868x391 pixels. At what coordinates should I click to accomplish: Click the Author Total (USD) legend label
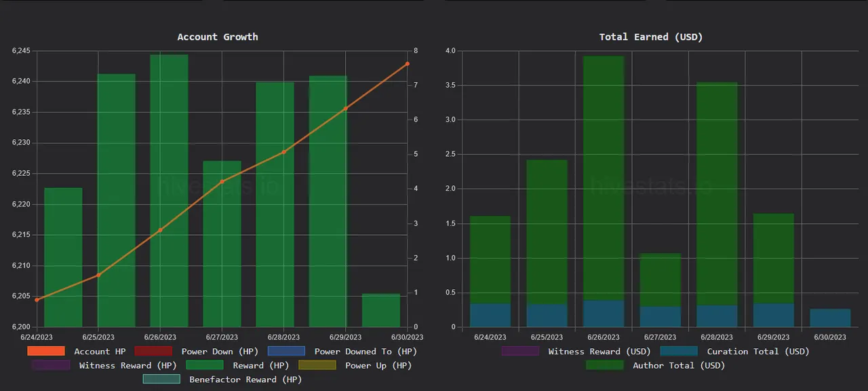678,365
